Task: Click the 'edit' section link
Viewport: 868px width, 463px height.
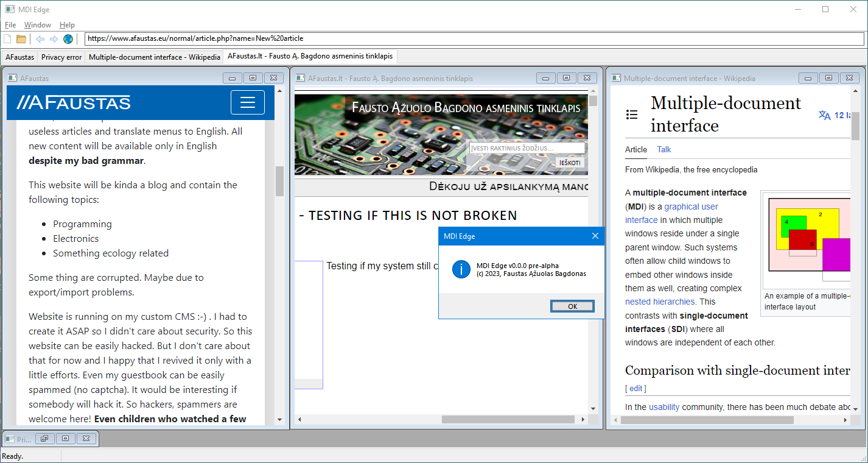Action: click(x=635, y=388)
